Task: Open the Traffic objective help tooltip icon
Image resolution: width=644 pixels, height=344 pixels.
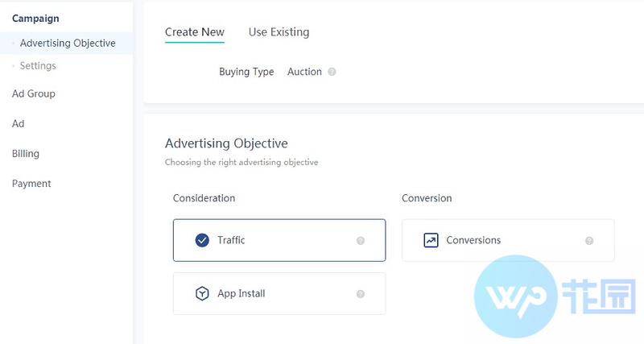Action: coord(361,241)
